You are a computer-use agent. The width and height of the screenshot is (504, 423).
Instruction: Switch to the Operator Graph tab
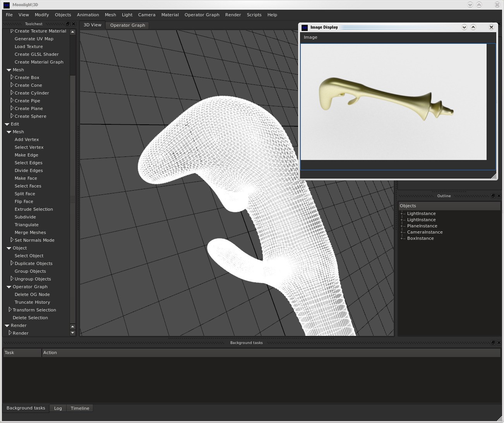click(x=127, y=25)
